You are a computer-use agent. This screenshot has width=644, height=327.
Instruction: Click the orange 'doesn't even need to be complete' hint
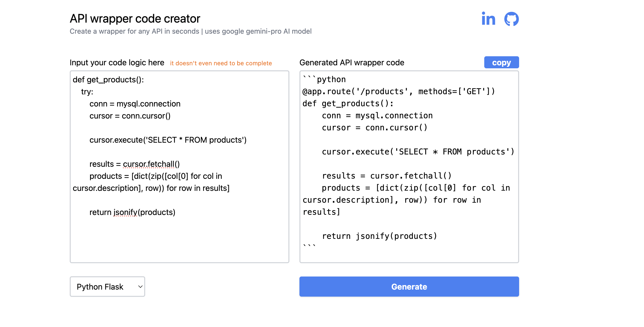click(x=221, y=63)
